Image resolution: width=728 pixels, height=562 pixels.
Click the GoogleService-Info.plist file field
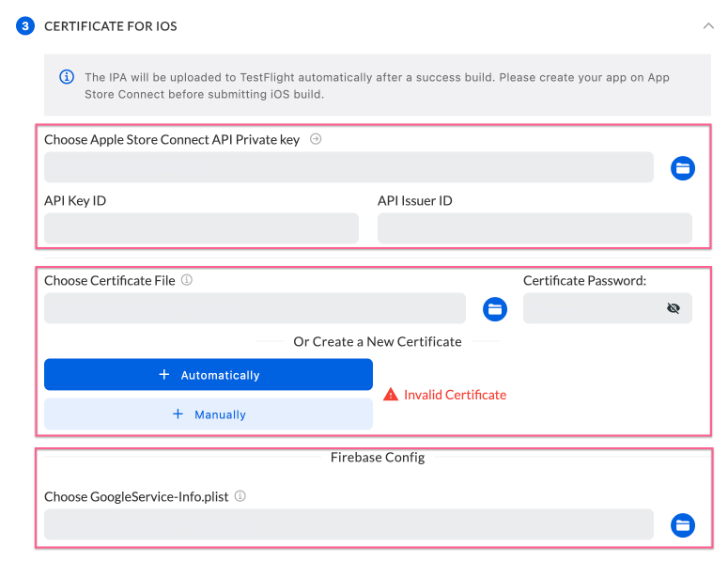(x=349, y=524)
